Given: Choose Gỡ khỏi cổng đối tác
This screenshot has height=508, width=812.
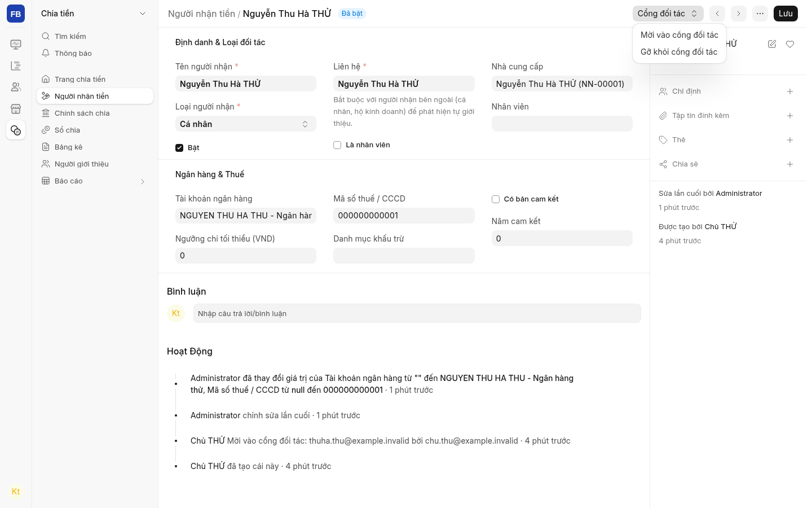Looking at the screenshot, I should pos(679,52).
